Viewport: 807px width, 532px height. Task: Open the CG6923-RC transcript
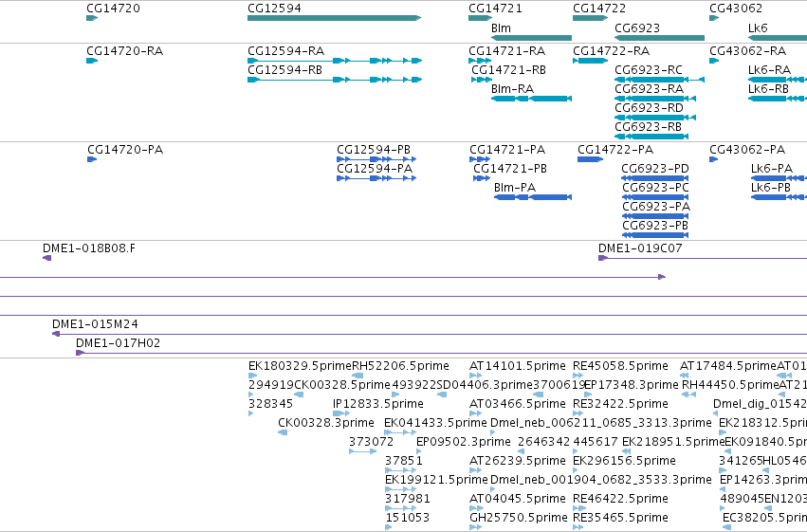[x=659, y=80]
